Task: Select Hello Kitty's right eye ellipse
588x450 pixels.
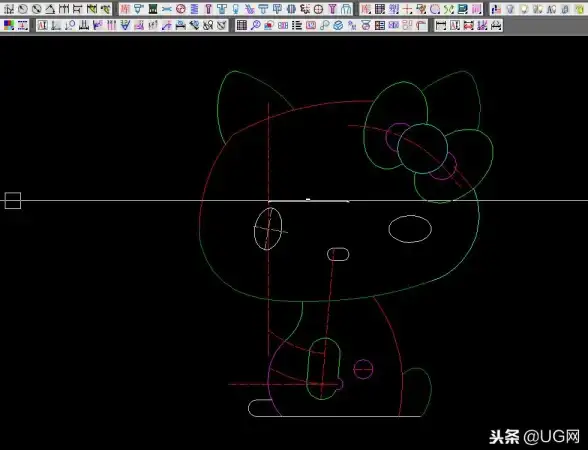Action: pos(410,229)
